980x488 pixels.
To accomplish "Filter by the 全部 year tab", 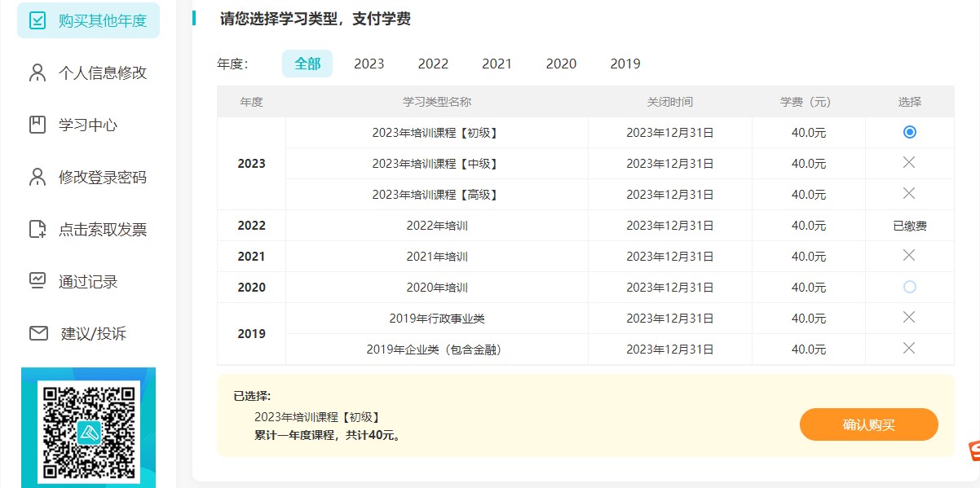I will point(307,64).
